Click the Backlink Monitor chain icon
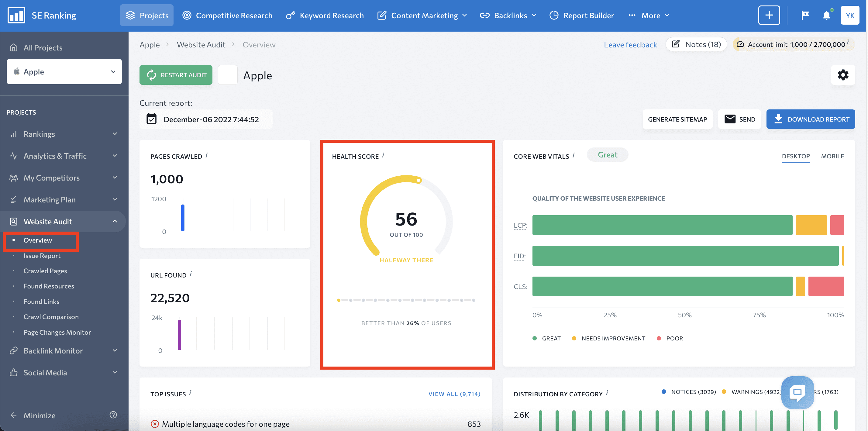This screenshot has width=868, height=431. (13, 351)
